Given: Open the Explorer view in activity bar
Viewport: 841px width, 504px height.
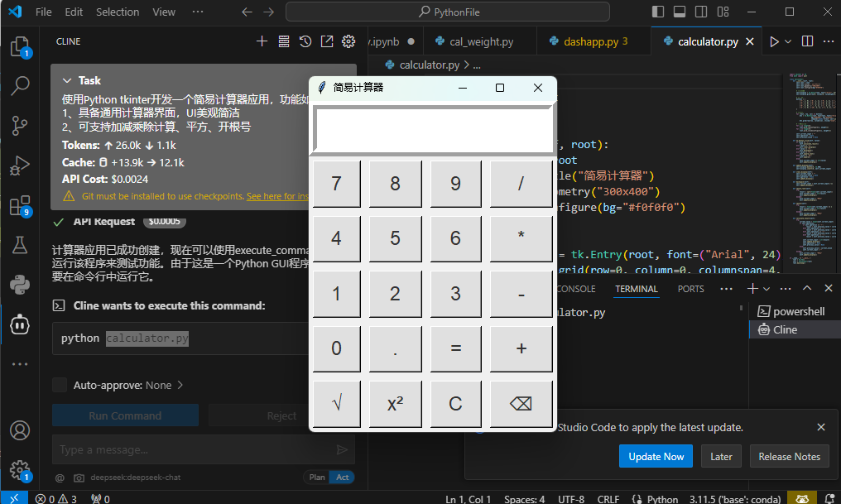Looking at the screenshot, I should 20,46.
